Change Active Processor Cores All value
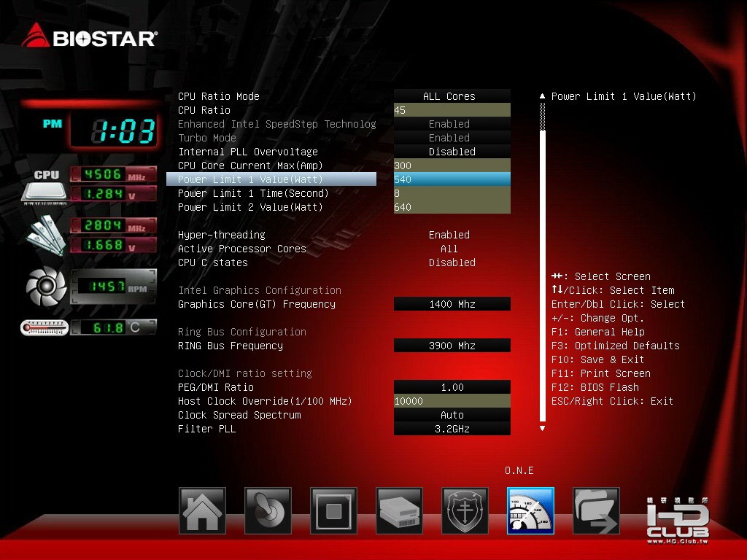The height and width of the screenshot is (560, 747). (x=449, y=249)
